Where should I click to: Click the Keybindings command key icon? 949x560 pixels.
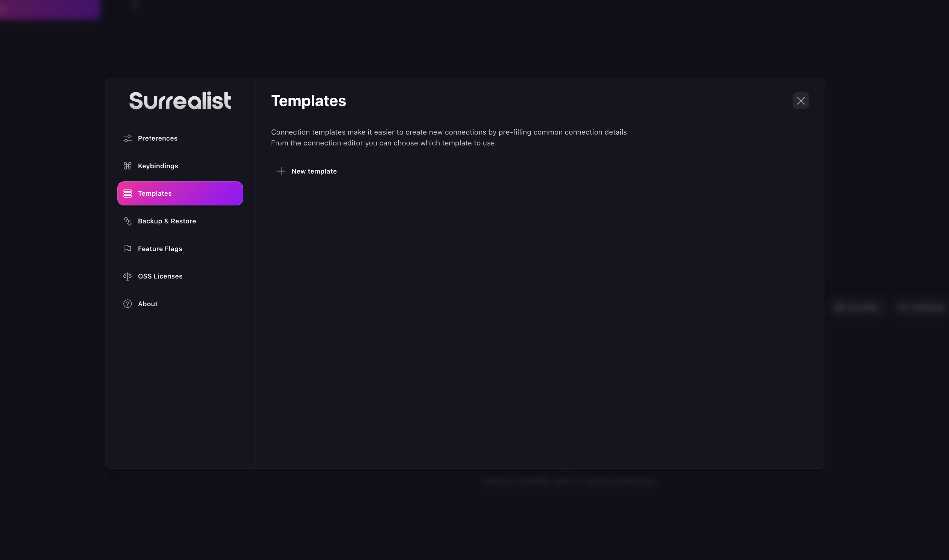(127, 166)
